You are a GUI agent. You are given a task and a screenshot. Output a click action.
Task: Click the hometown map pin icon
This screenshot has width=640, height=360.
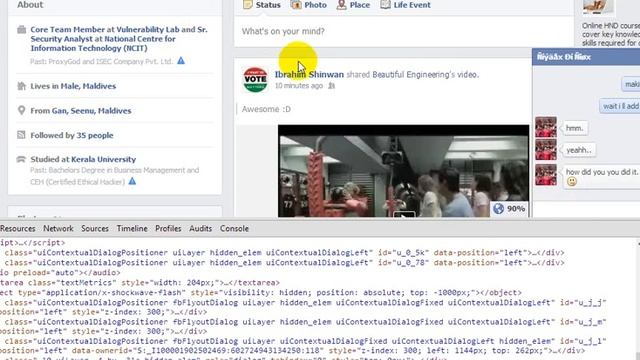point(22,111)
